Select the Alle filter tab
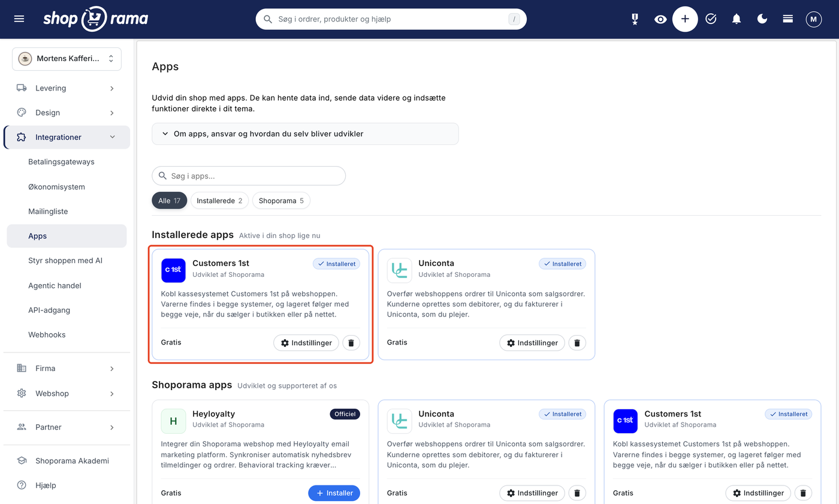The width and height of the screenshot is (839, 504). [x=170, y=201]
